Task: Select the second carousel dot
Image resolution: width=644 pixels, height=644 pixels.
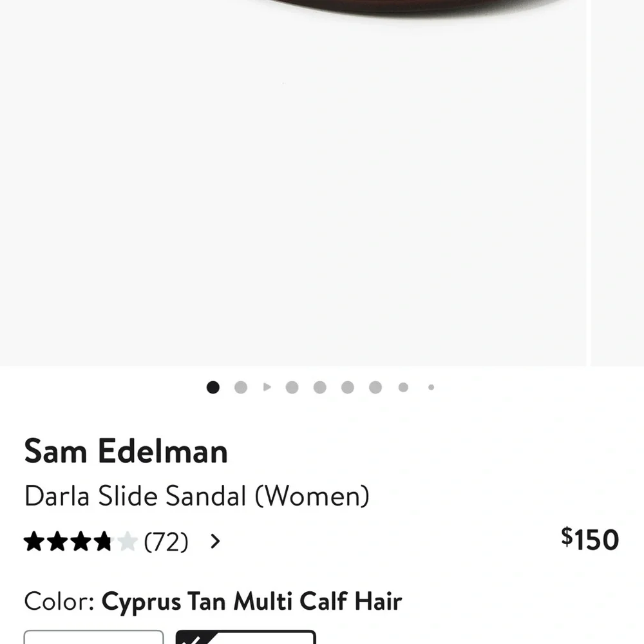Action: tap(241, 387)
